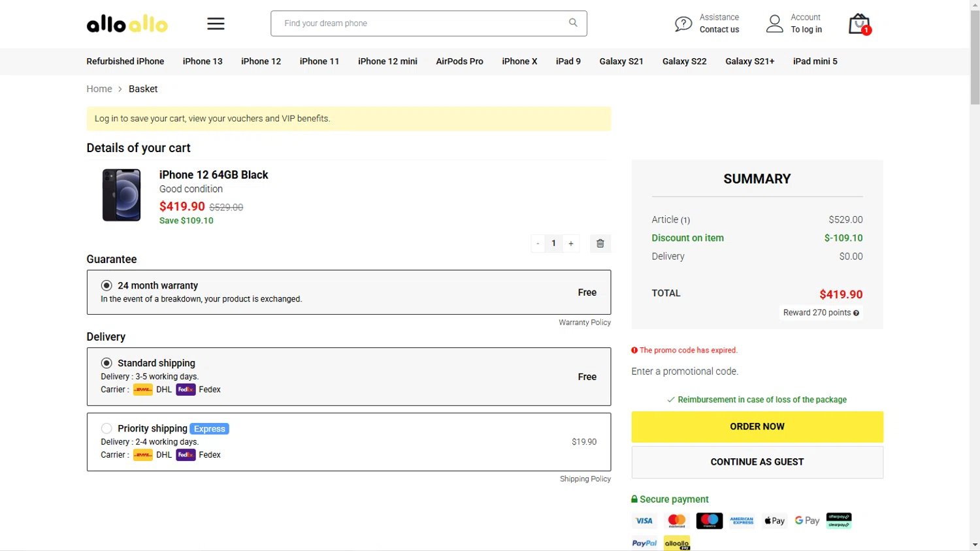
Task: Click To log in link
Action: click(x=806, y=30)
